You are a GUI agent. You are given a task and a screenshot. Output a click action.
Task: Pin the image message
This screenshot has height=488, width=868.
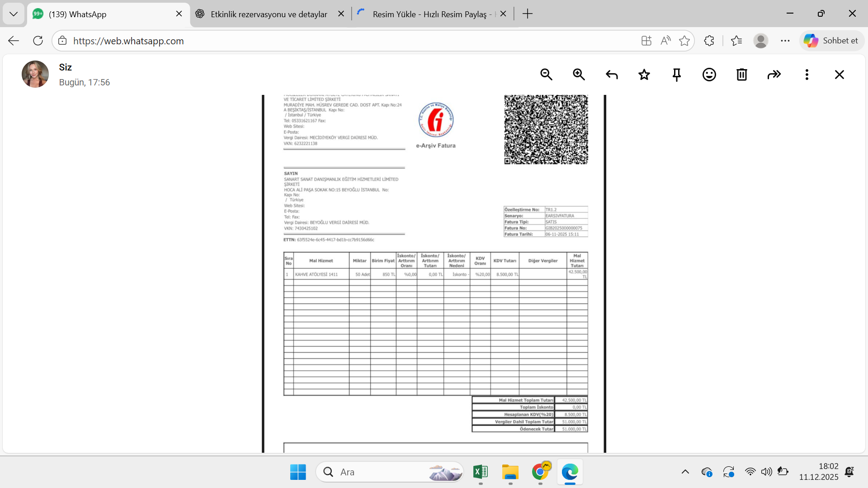point(677,75)
